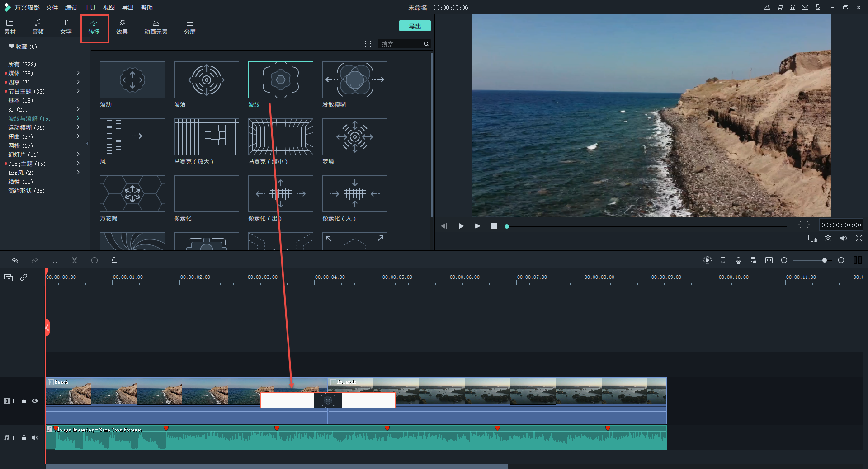This screenshot has width=868, height=469.
Task: Open the 文件 menu
Action: 52,8
